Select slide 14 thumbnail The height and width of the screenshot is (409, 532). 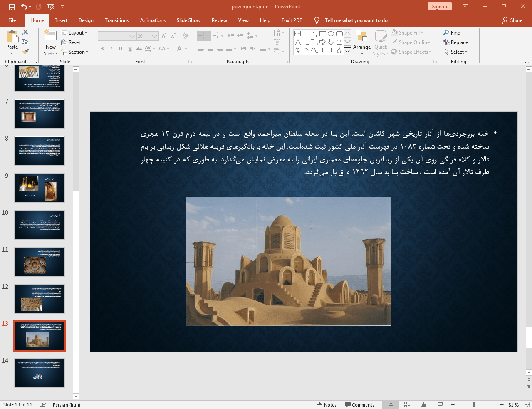coord(40,373)
